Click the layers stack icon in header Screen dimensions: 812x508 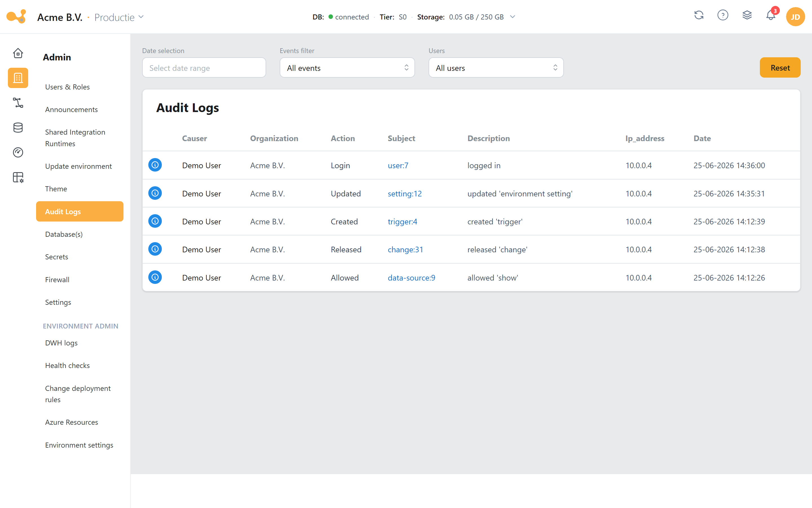click(747, 16)
